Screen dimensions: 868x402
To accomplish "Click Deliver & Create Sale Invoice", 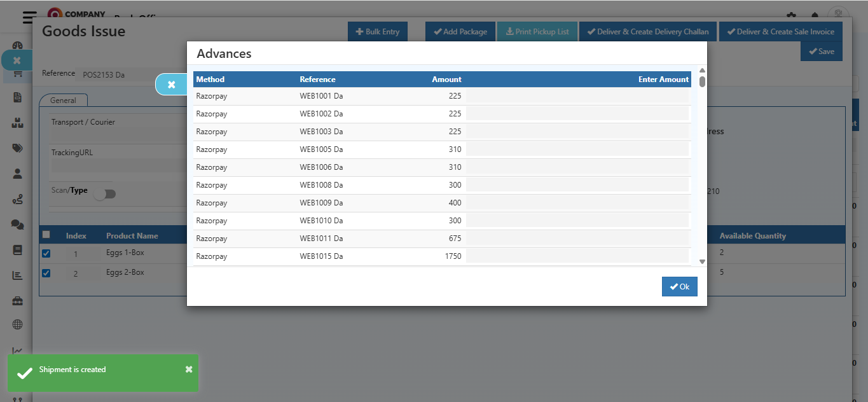I will pos(780,32).
